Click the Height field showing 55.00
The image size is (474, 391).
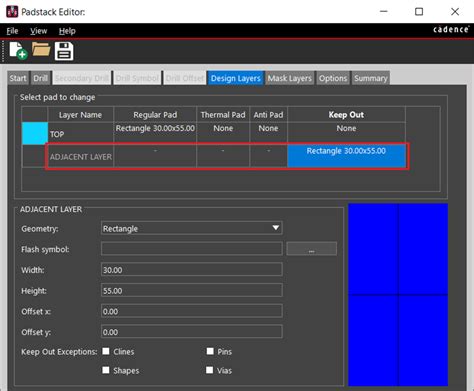coord(192,290)
